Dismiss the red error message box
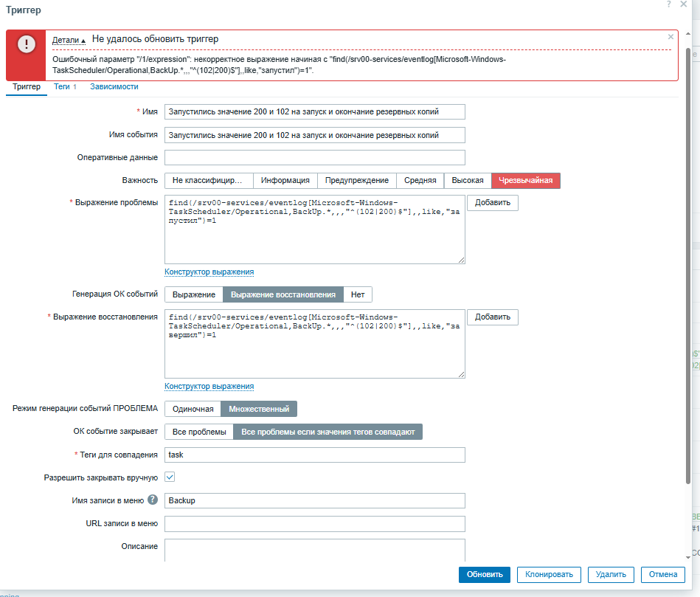 (x=670, y=37)
